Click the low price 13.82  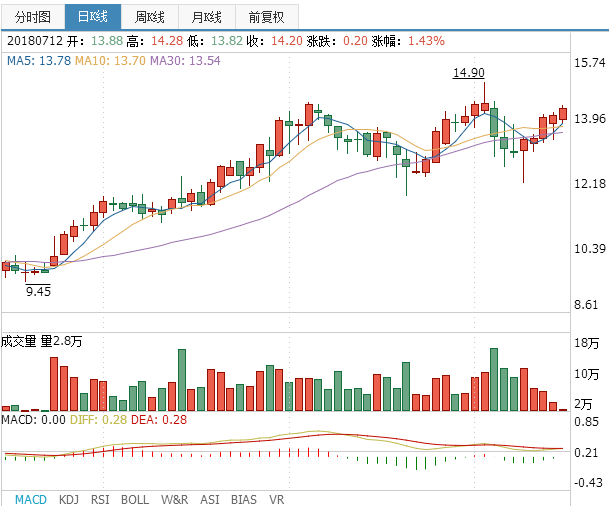point(227,41)
